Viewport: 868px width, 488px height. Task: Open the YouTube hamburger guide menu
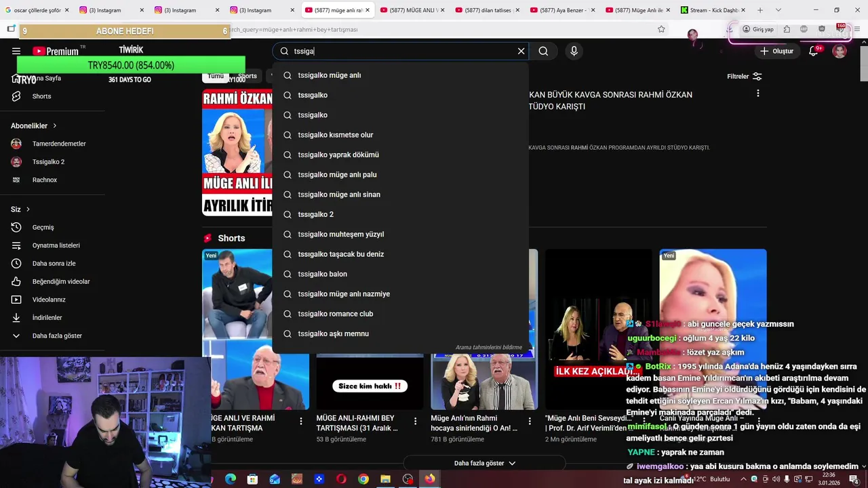[x=16, y=51]
